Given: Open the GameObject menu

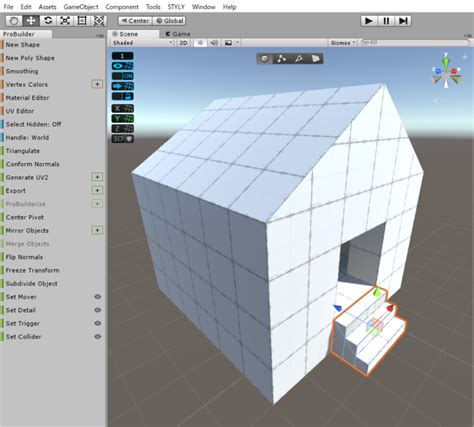Looking at the screenshot, I should 81,7.
